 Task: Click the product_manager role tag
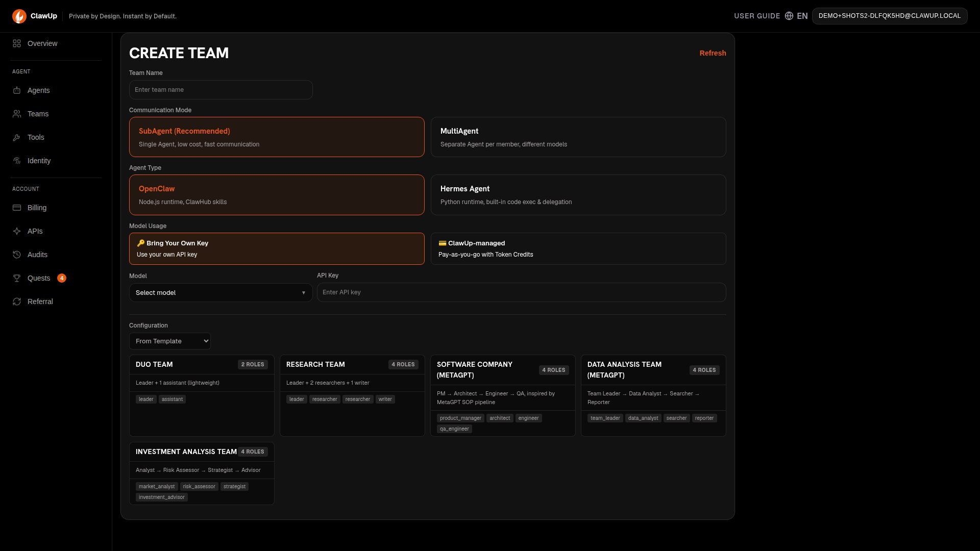coord(460,418)
